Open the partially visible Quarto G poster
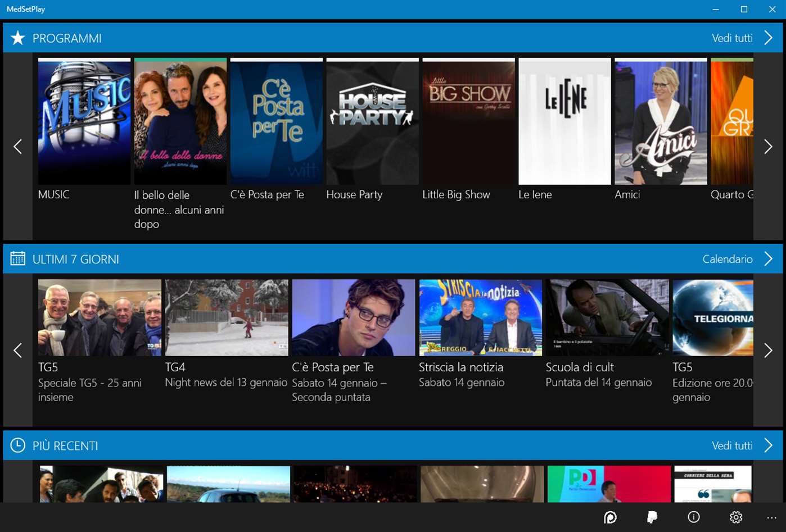The width and height of the screenshot is (786, 532). [732, 121]
